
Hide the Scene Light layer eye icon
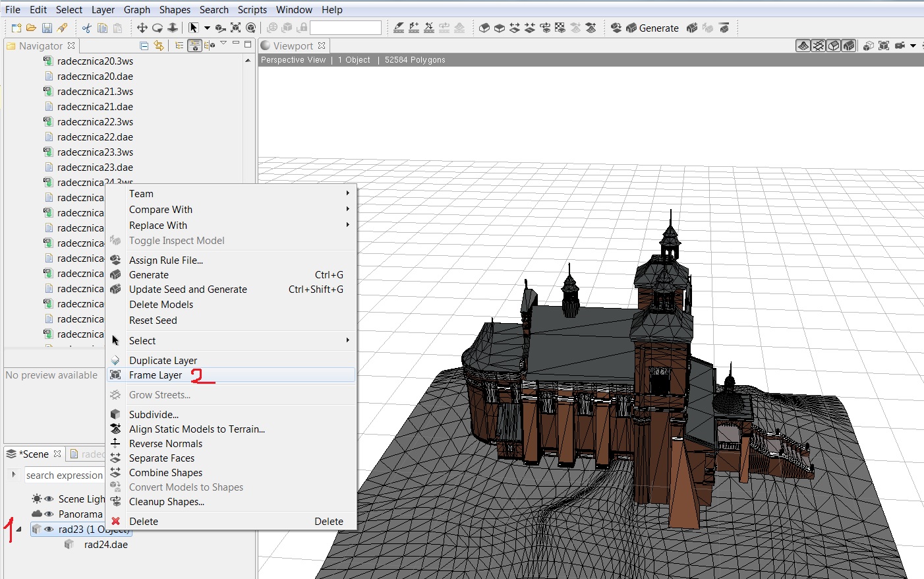[x=49, y=499]
